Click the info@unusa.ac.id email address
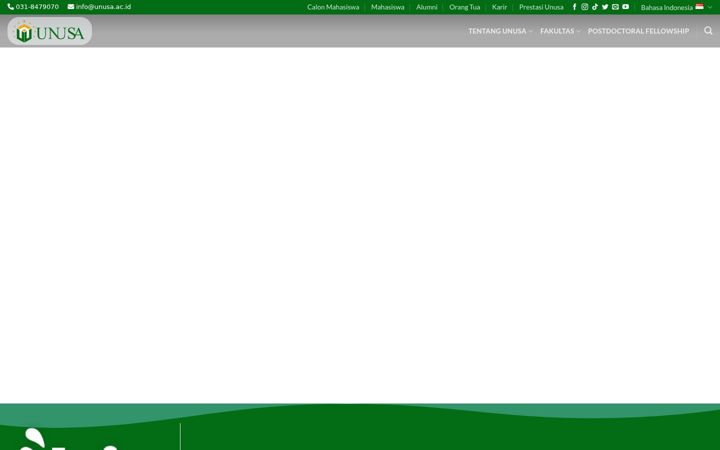The width and height of the screenshot is (720, 450). click(x=99, y=7)
